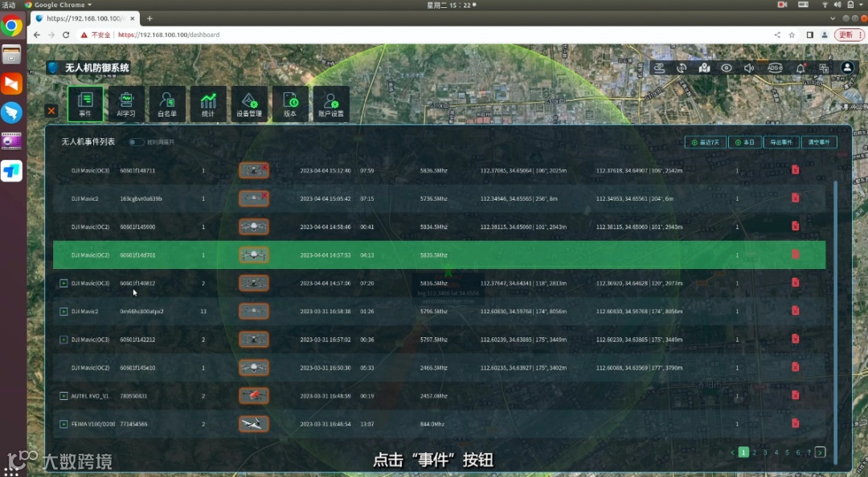The image size is (868, 477).
Task: Click the AUTEL EVO_V1 red drone thumbnail
Action: click(254, 396)
